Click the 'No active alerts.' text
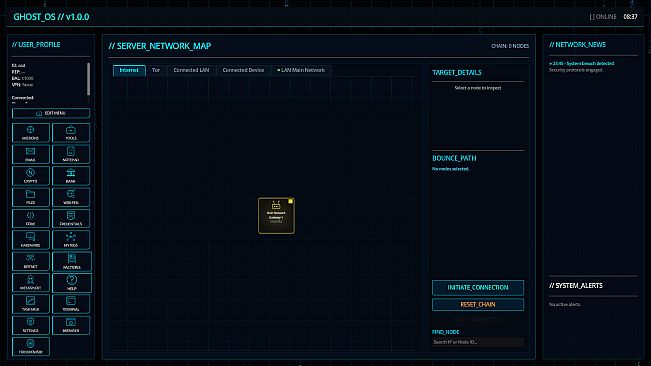 tap(565, 304)
